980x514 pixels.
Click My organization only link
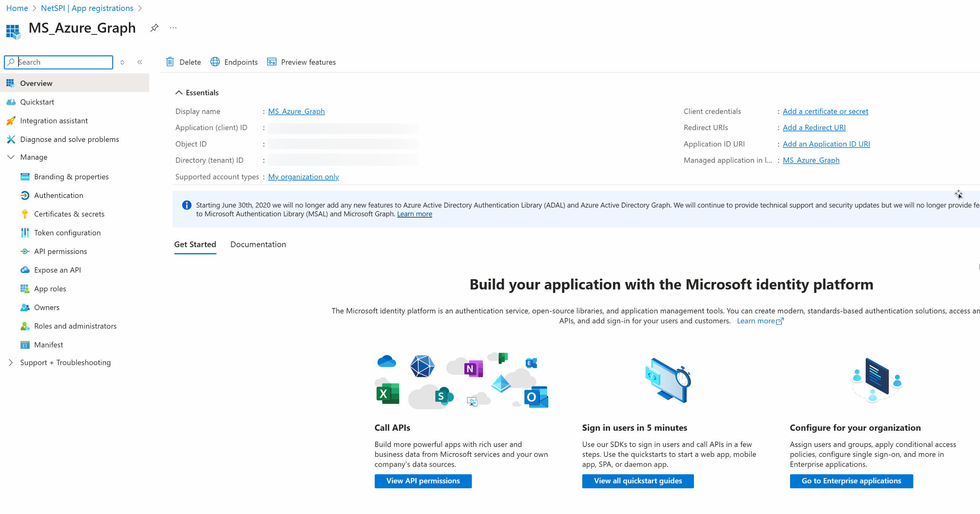click(x=303, y=176)
